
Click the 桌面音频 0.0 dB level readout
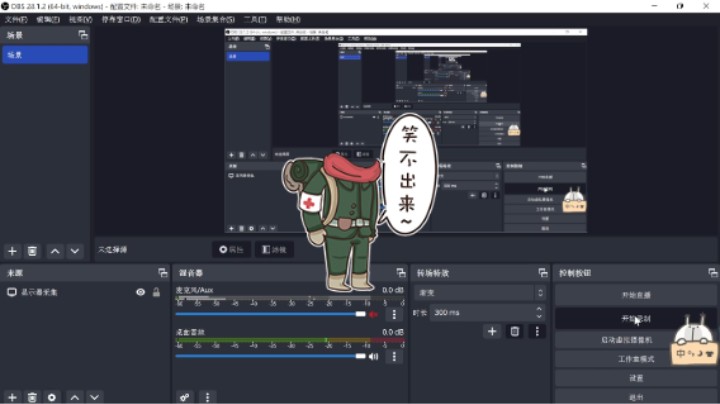(x=393, y=332)
